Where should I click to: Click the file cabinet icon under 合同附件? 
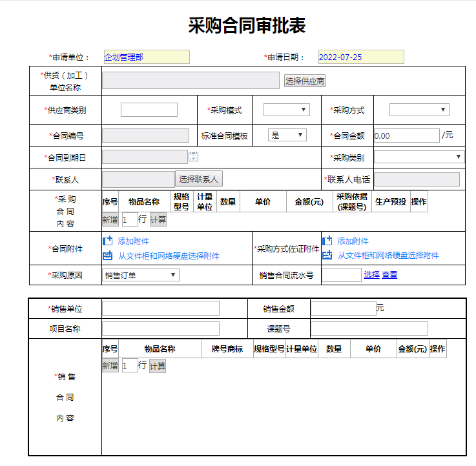tap(107, 256)
